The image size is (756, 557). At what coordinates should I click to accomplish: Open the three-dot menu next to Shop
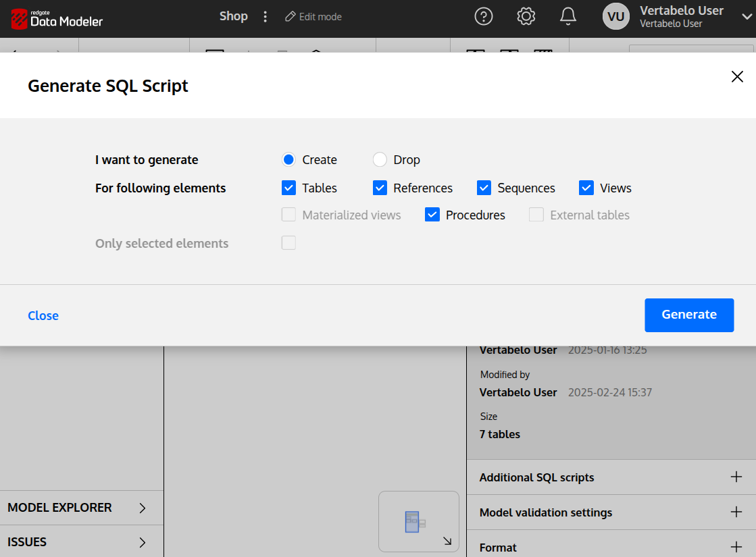pos(265,16)
